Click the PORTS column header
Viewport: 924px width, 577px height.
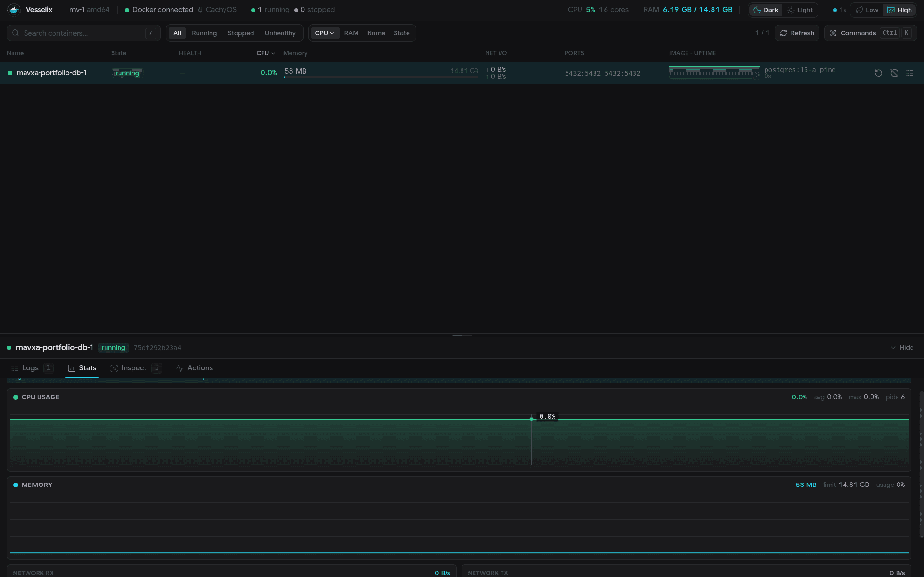[x=574, y=53]
